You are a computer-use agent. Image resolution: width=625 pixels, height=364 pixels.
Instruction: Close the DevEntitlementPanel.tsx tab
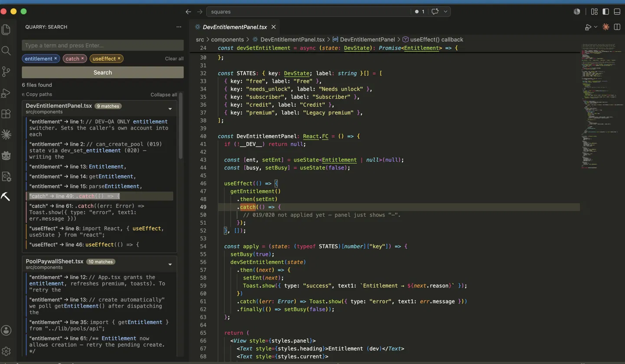point(274,27)
